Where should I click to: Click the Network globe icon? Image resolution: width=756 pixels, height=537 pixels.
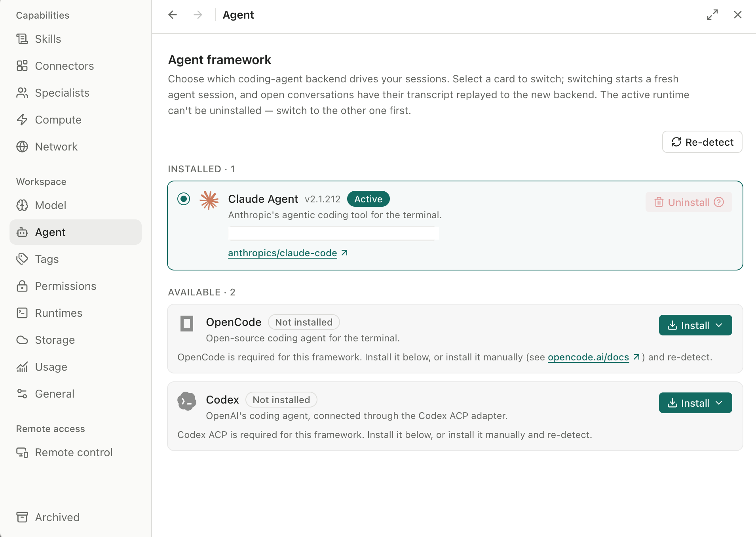(22, 147)
